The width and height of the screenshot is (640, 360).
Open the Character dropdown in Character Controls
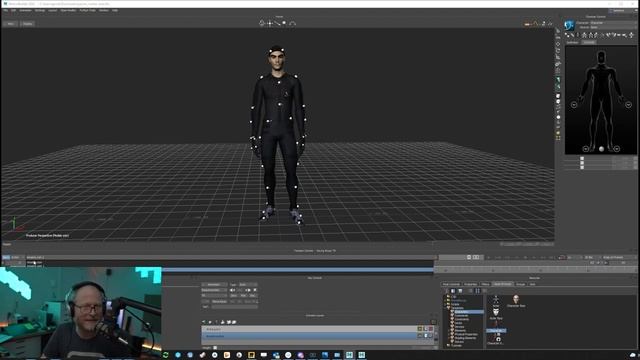point(613,23)
